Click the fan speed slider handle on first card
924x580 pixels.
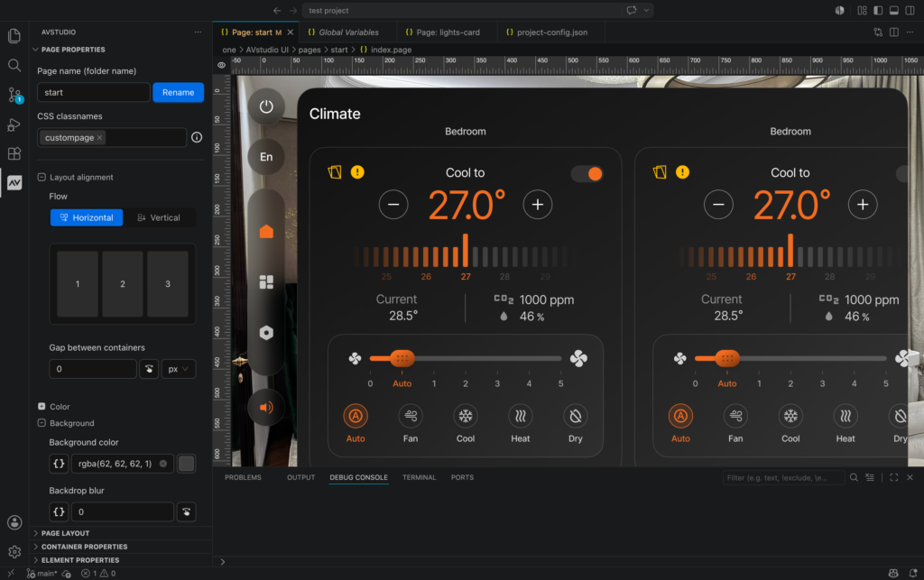402,358
